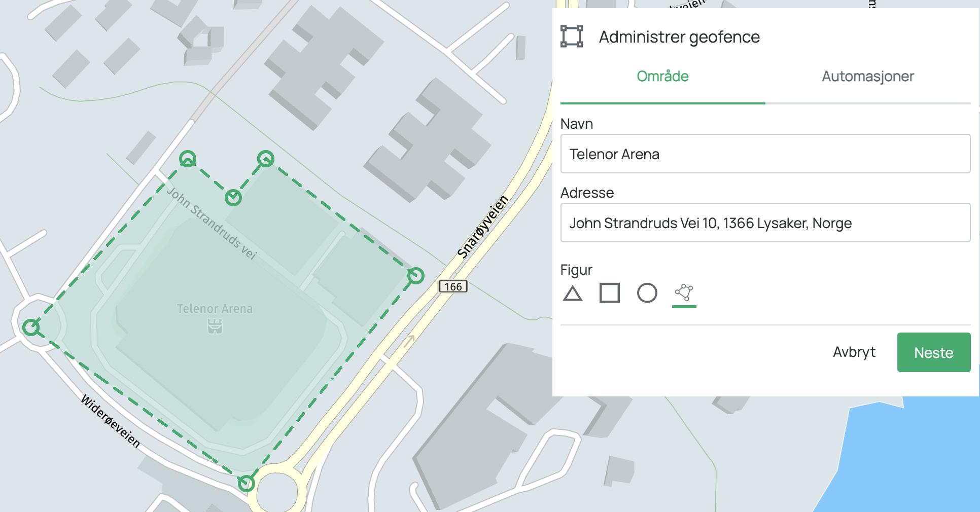Screen dimensions: 980x512
Task: Select the square figure shape
Action: 610,293
